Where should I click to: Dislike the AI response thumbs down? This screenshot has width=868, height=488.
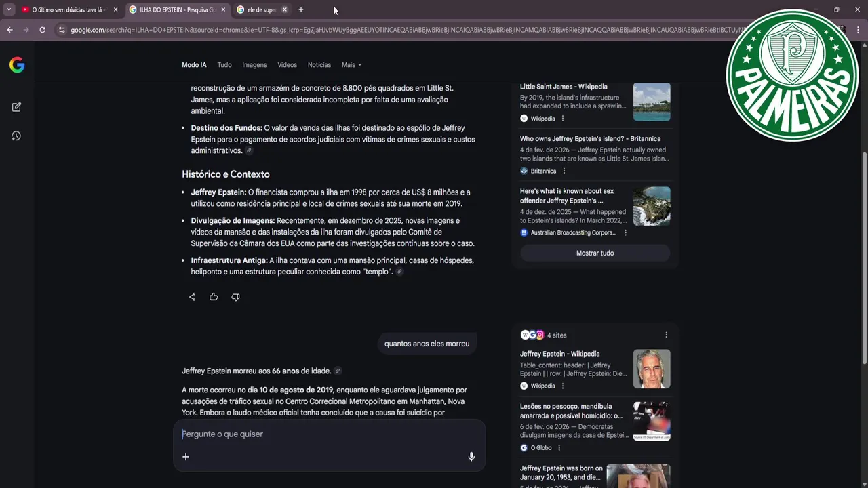[235, 297]
